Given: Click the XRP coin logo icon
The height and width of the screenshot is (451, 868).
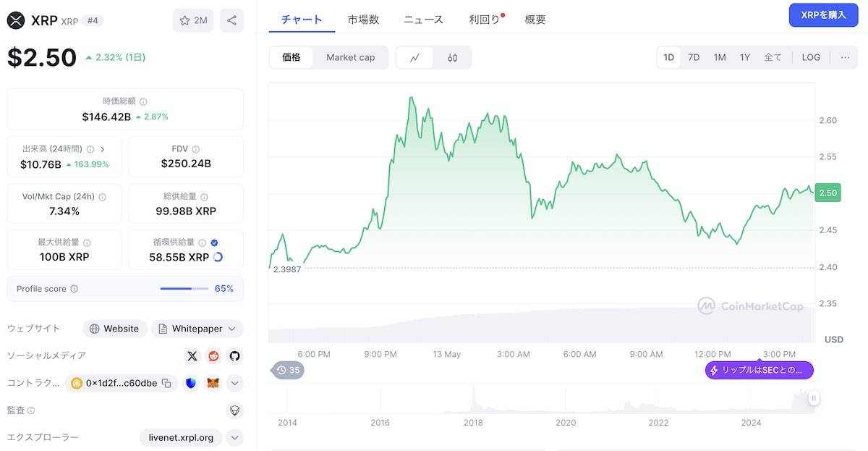Looking at the screenshot, I should [x=16, y=20].
